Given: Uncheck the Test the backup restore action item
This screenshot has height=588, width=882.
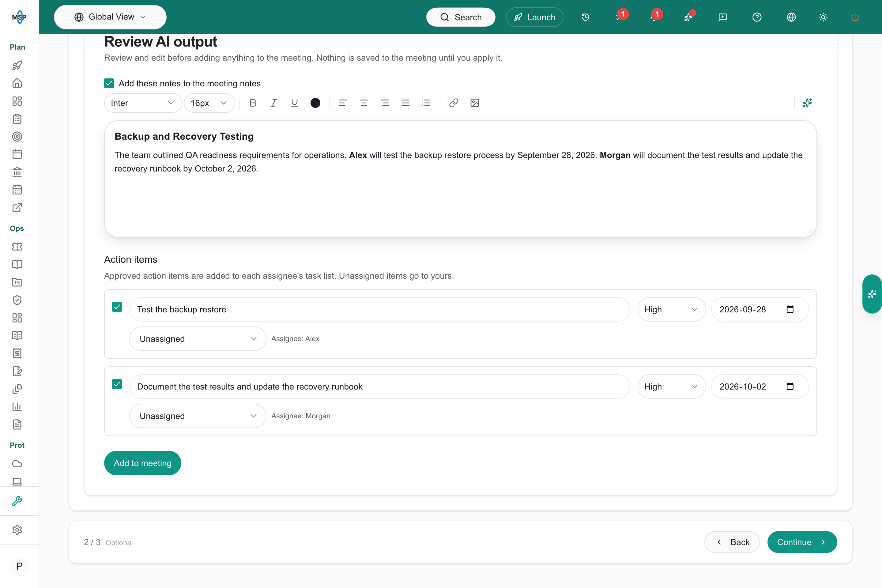Looking at the screenshot, I should tap(117, 307).
